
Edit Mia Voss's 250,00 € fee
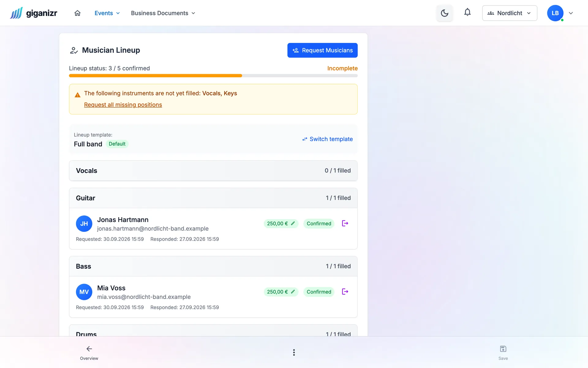[281, 292]
